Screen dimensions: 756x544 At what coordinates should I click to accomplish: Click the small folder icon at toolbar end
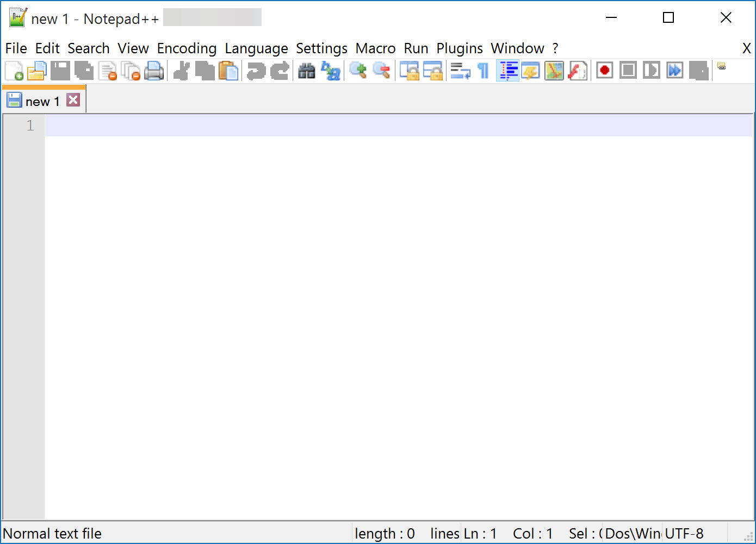(722, 66)
